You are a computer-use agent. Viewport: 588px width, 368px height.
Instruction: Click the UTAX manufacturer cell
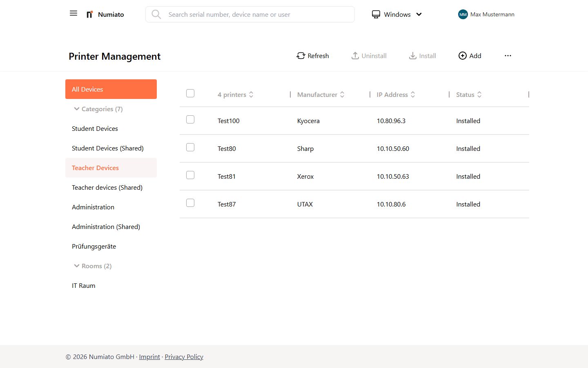click(305, 204)
